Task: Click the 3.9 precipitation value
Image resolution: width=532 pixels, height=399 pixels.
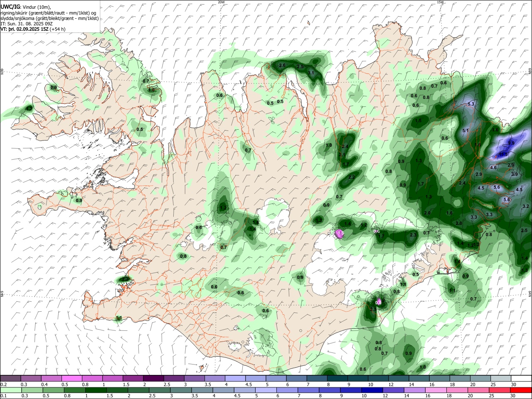Action: point(515,174)
